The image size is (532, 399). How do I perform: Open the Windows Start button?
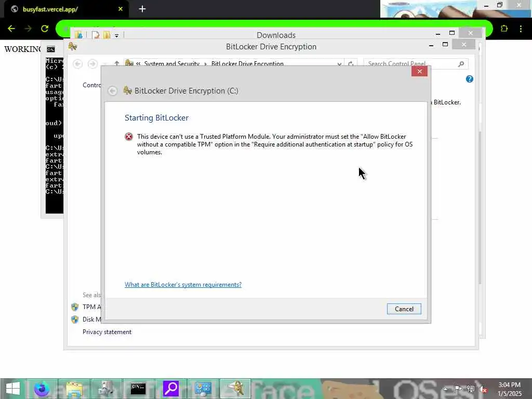click(x=13, y=389)
